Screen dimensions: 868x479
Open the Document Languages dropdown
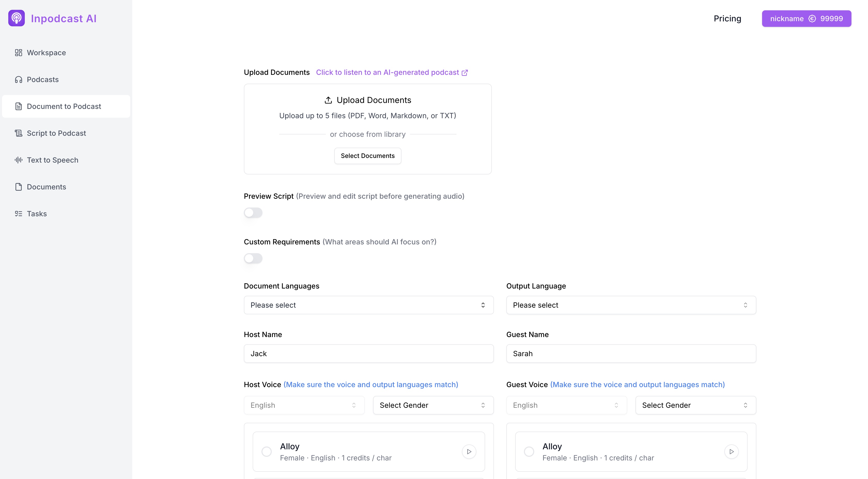(x=368, y=305)
